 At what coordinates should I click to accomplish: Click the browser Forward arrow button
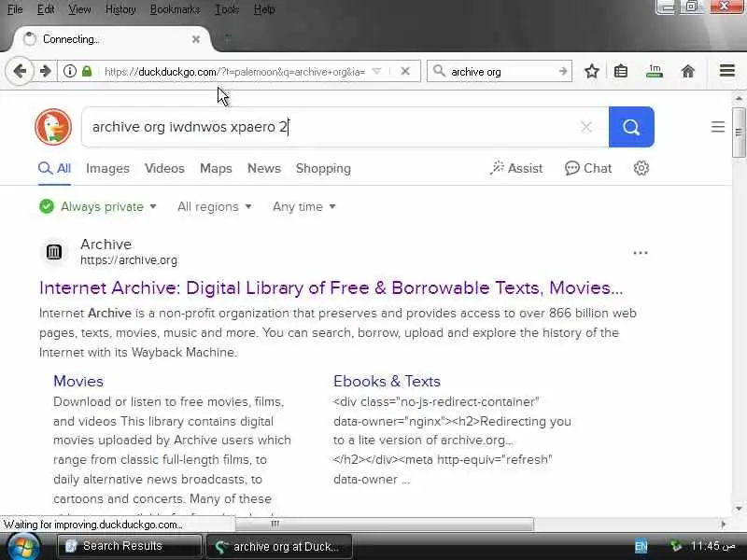46,72
